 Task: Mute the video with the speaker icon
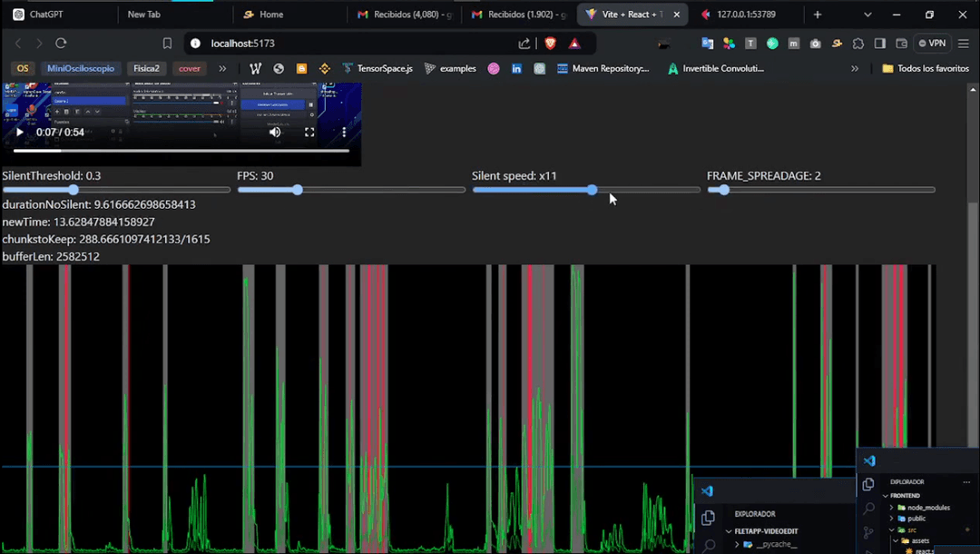point(275,133)
